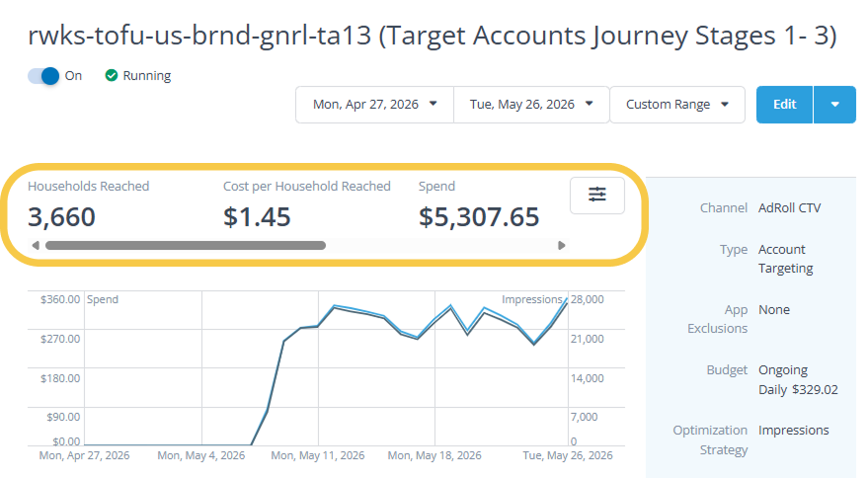Click the horizontal metrics scrollbar thumb

point(186,245)
